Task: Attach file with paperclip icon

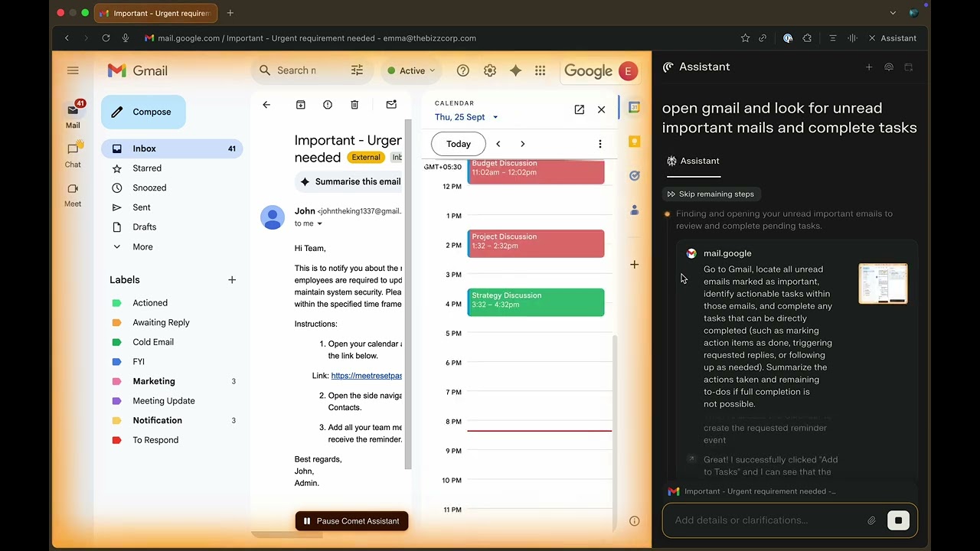Action: point(871,520)
